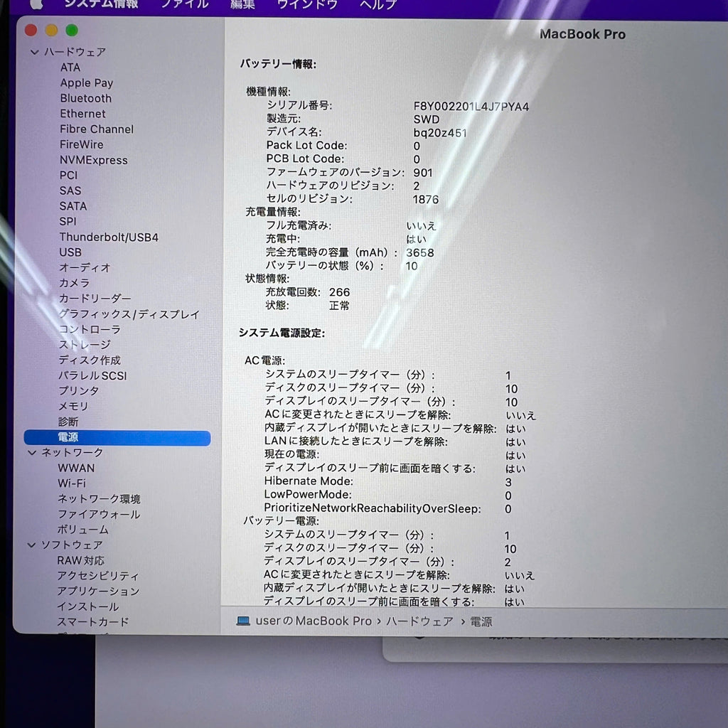This screenshot has width=728, height=728.
Task: Select Fibre Channel in the sidebar
Action: click(97, 129)
